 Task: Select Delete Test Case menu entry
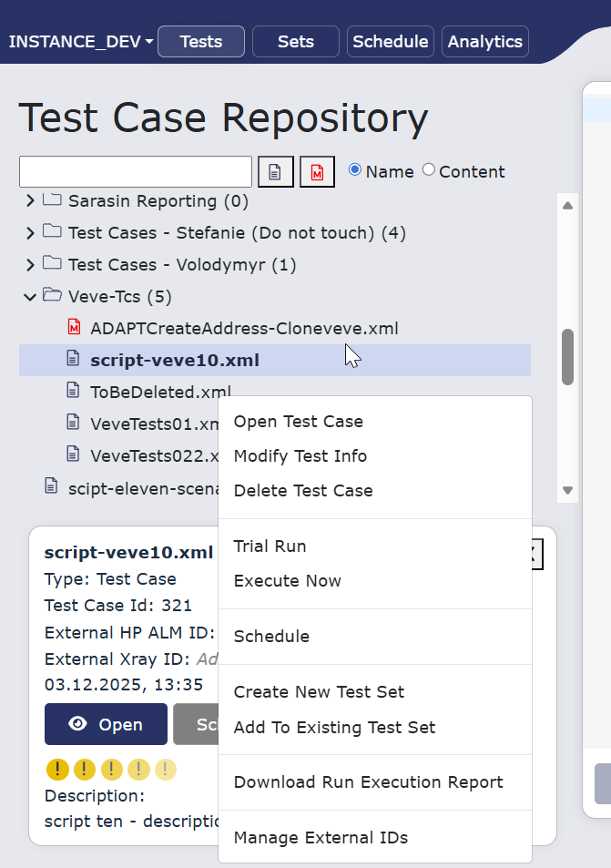[x=303, y=490]
